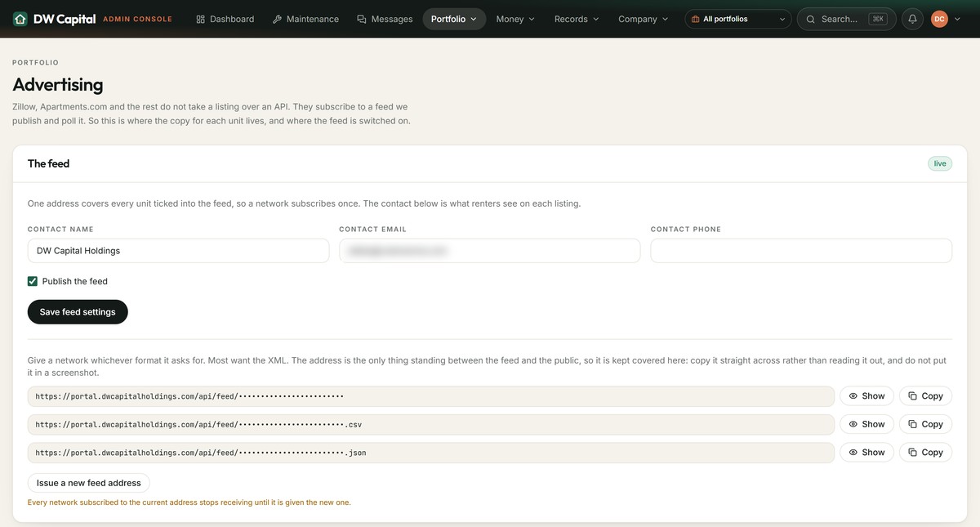Click the ADMIN CONSOLE label
The width and height of the screenshot is (980, 527).
pyautogui.click(x=137, y=19)
